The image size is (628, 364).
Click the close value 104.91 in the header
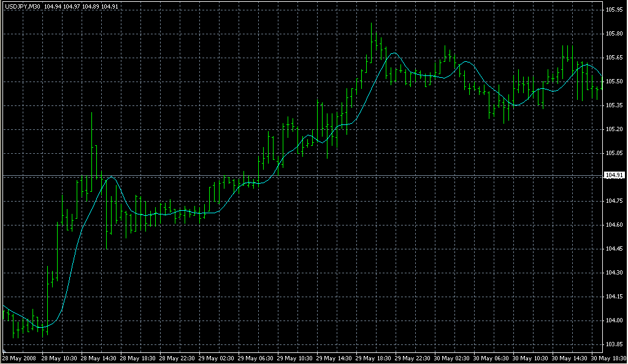pos(109,7)
